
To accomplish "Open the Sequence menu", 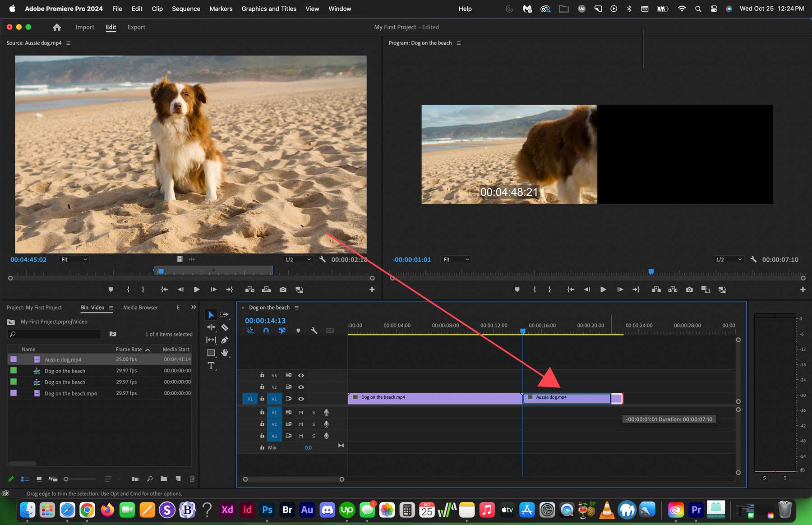I will tap(186, 9).
